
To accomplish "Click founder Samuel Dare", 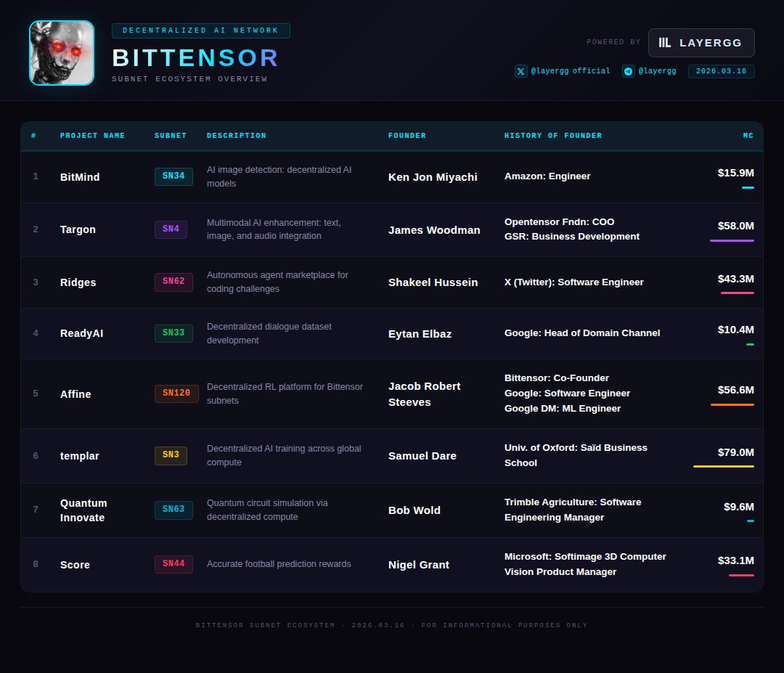I will tap(422, 456).
